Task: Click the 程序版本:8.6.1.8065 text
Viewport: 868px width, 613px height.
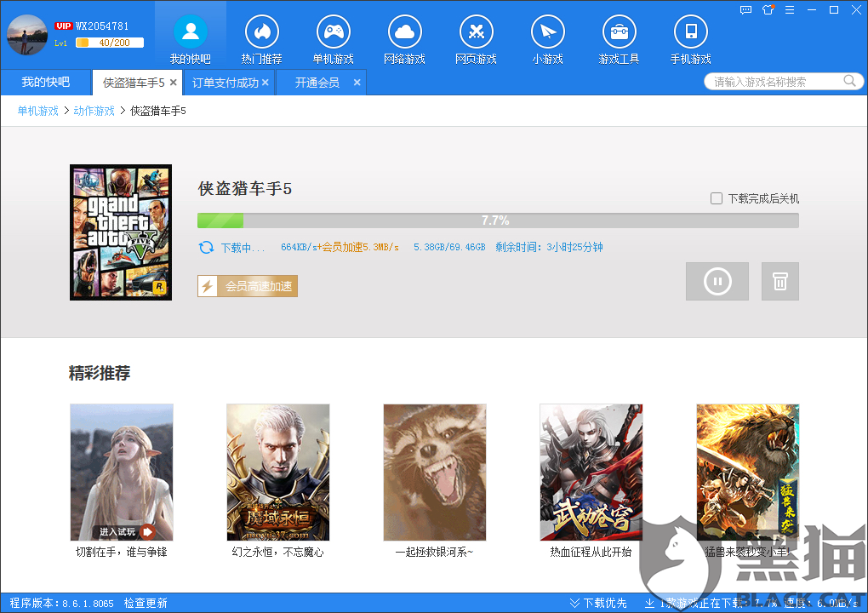Action: tap(61, 603)
